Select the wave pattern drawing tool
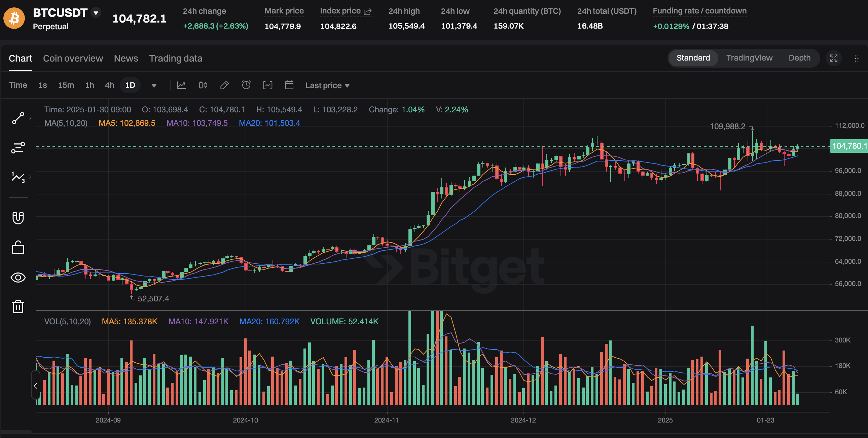The width and height of the screenshot is (868, 438). (x=18, y=177)
